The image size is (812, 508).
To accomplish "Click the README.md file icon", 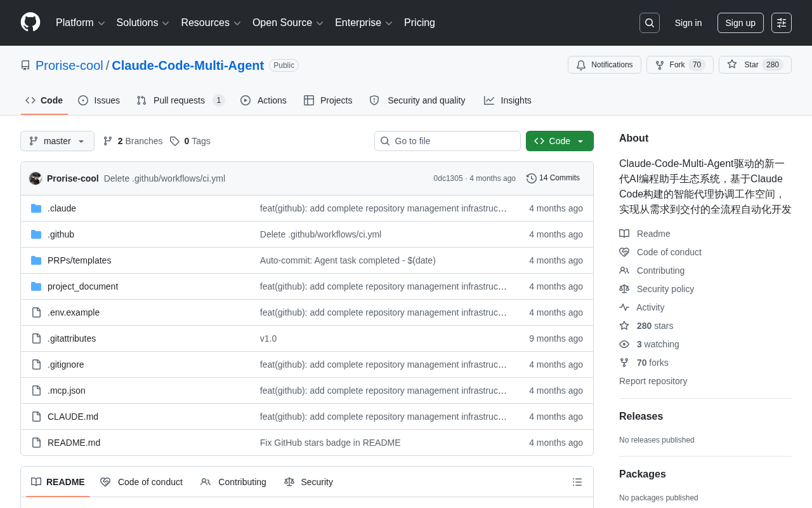I will 36,443.
